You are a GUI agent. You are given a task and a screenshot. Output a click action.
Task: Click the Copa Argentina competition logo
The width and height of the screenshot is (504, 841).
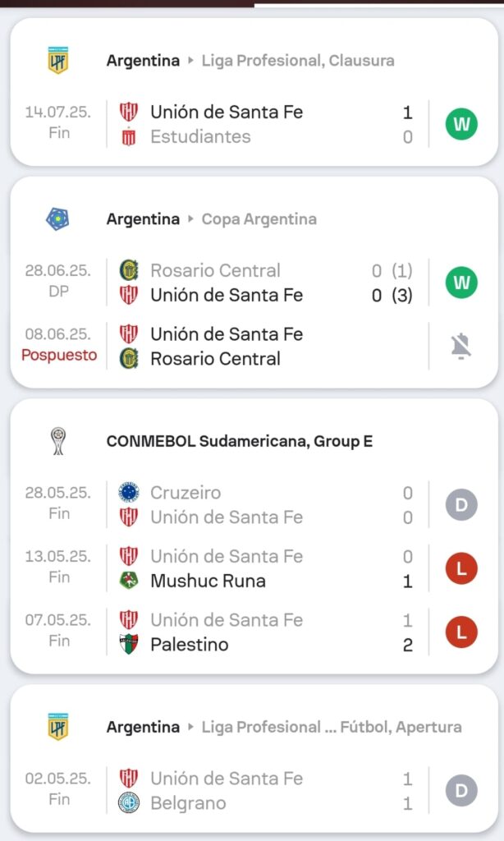pyautogui.click(x=57, y=219)
